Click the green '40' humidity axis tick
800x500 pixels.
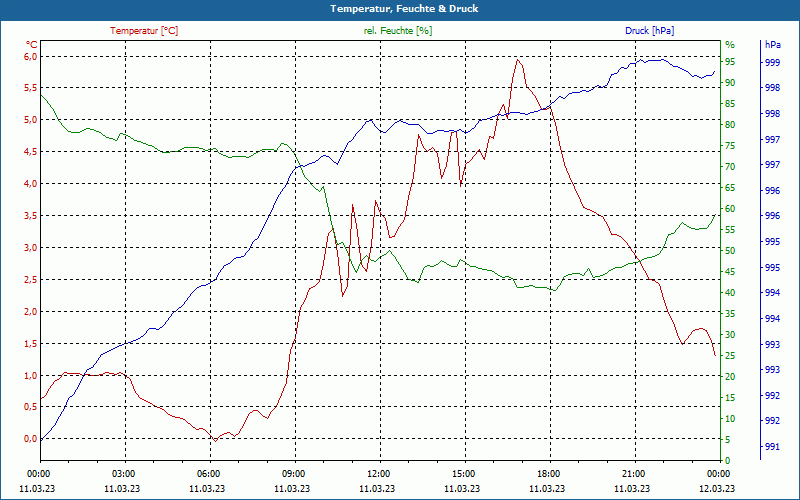point(730,293)
